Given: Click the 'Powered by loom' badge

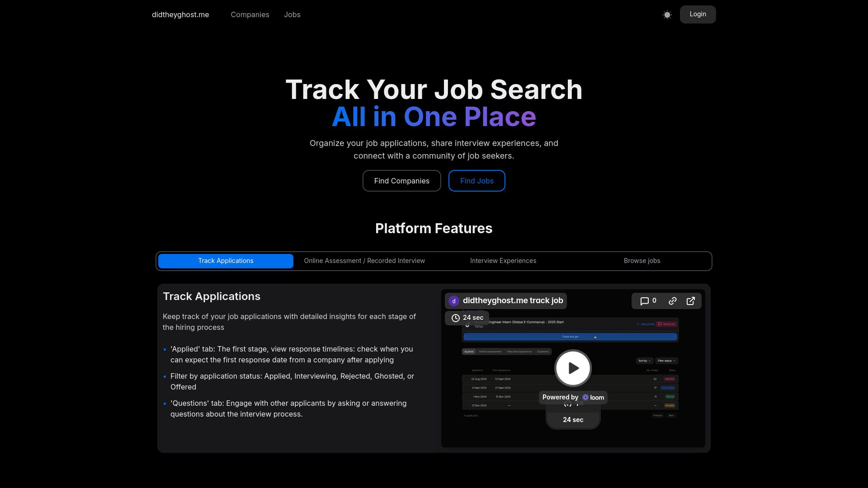Looking at the screenshot, I should pos(573,397).
